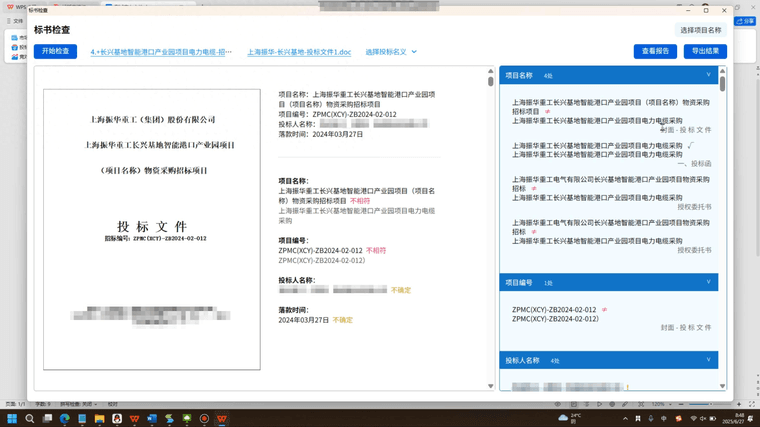The width and height of the screenshot is (760, 427).
Task: Open the notification center icon
Action: coord(751,419)
